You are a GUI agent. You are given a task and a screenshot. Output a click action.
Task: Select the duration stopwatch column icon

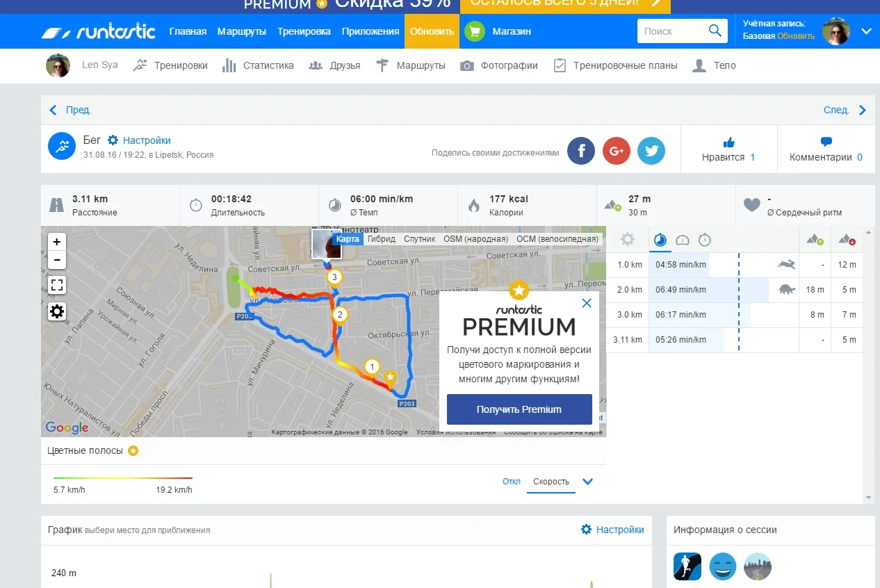[x=705, y=240]
